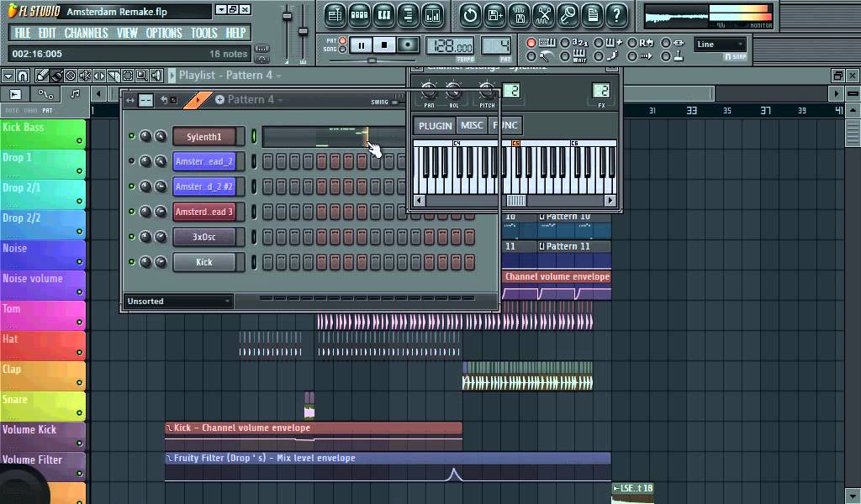Open the Unsorted channel filter dropdown

point(178,301)
